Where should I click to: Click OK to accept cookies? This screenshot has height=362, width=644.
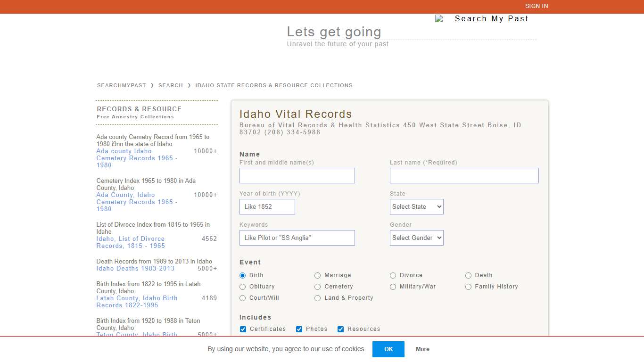coord(388,349)
